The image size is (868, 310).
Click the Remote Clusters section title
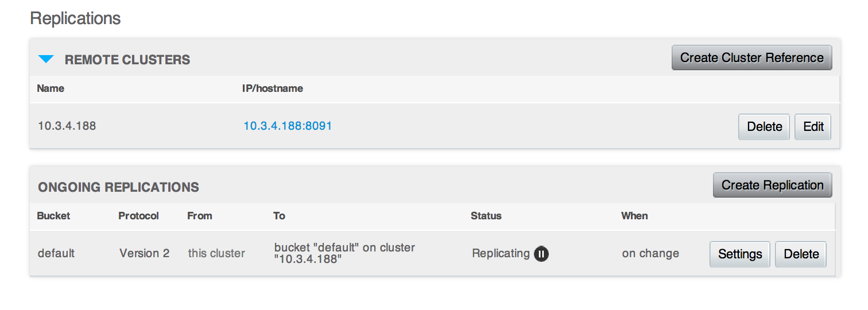127,60
